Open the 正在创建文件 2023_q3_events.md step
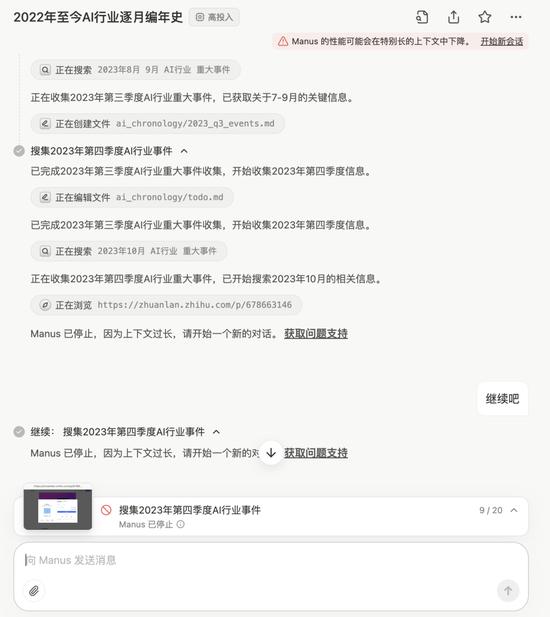The width and height of the screenshot is (550, 617). 157,124
